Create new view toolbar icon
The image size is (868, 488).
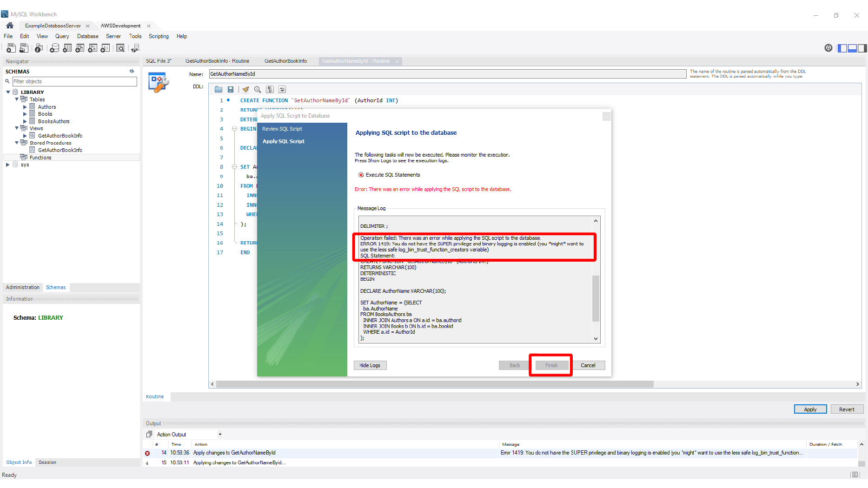(80, 48)
